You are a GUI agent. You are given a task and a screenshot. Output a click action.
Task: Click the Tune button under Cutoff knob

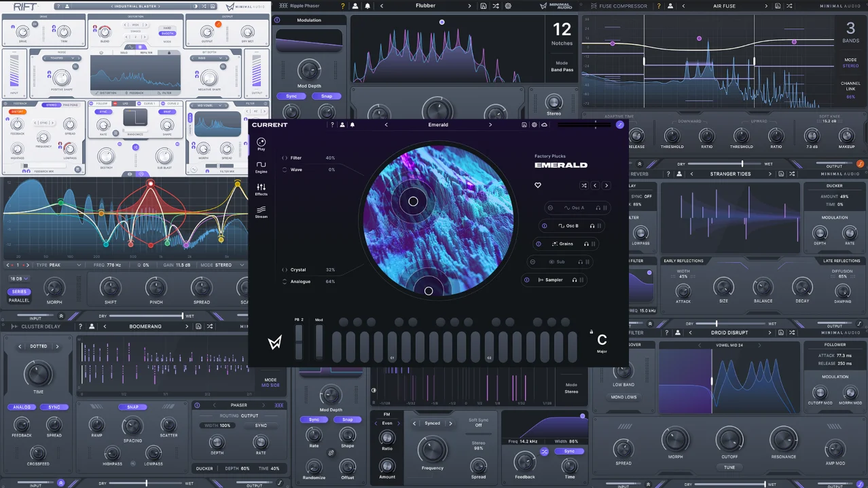tap(729, 467)
